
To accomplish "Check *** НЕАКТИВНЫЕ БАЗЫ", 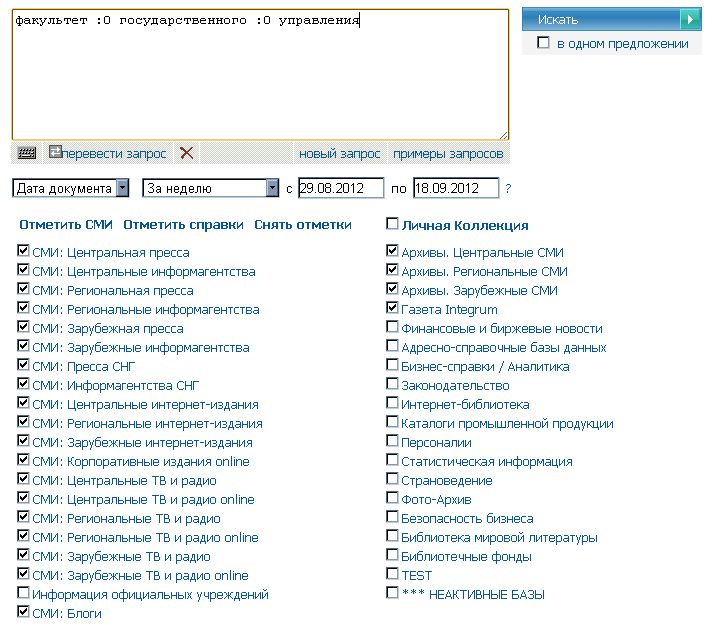I will coord(392,593).
